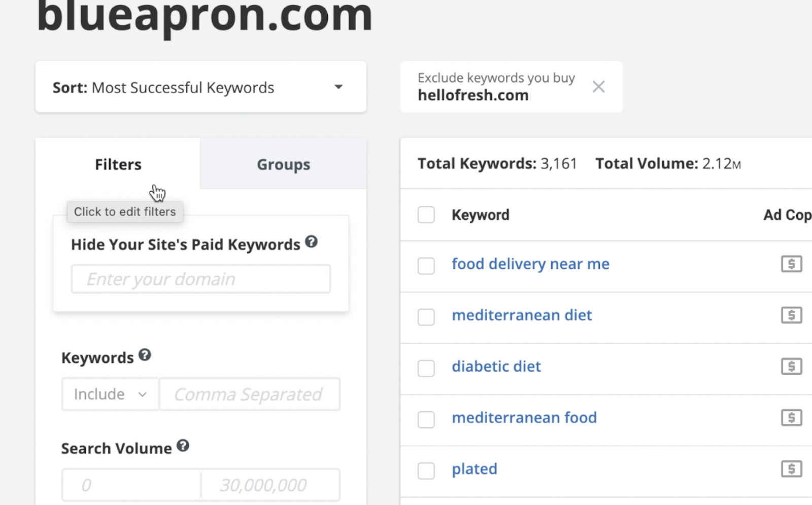The image size is (812, 505).
Task: Open the Sort: Most Successful Keywords dropdown
Action: [200, 87]
